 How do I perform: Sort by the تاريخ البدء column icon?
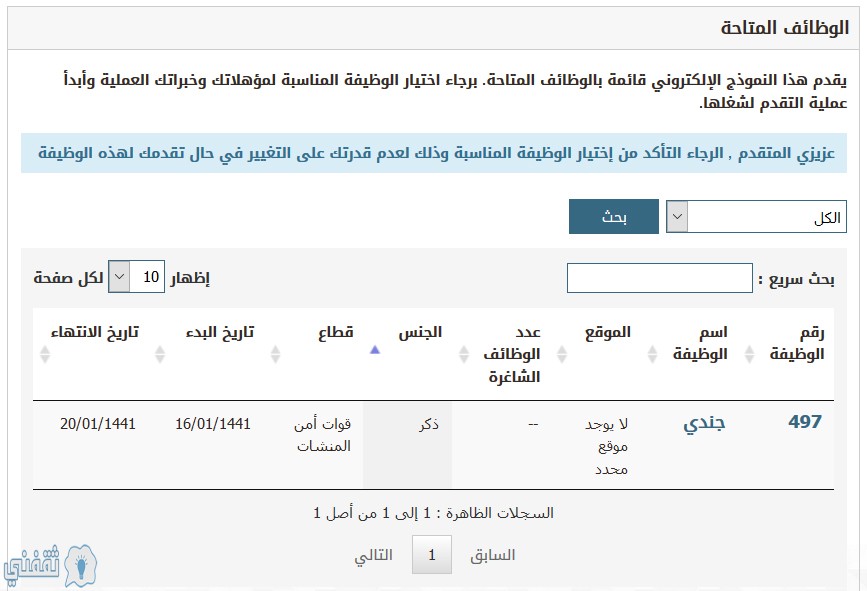click(x=160, y=354)
